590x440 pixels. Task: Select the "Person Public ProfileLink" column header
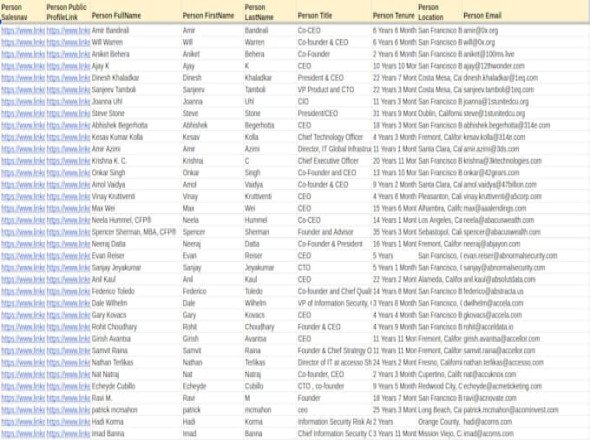[x=67, y=12]
